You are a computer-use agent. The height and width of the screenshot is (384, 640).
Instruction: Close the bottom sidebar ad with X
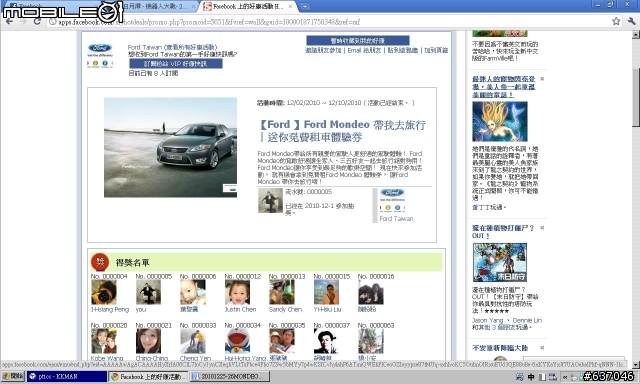[542, 348]
